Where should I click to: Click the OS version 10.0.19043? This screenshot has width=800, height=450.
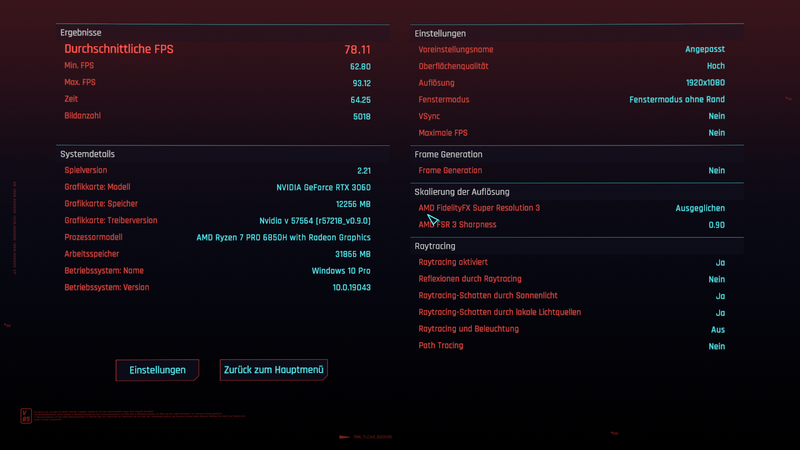[x=352, y=288]
